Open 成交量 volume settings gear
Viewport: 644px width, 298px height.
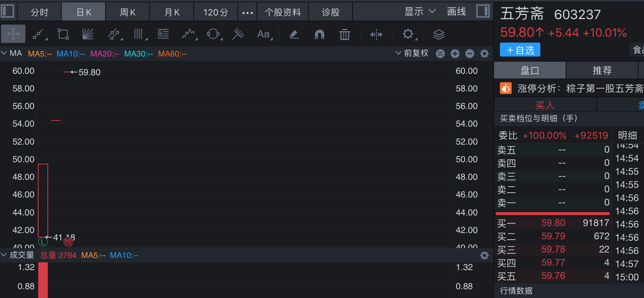(484, 255)
